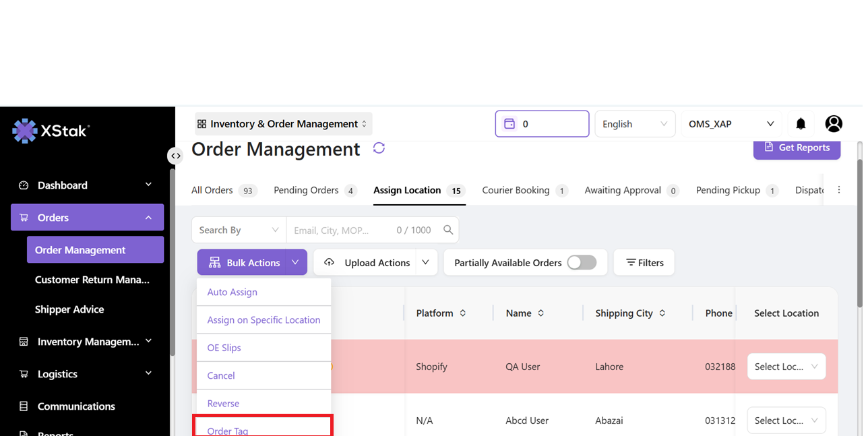Select Assign on Specific Location option
The image size is (868, 436).
pyautogui.click(x=263, y=320)
